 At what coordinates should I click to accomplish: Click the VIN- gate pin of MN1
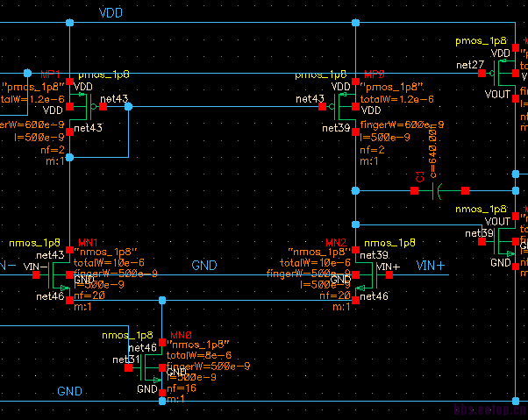point(36,275)
